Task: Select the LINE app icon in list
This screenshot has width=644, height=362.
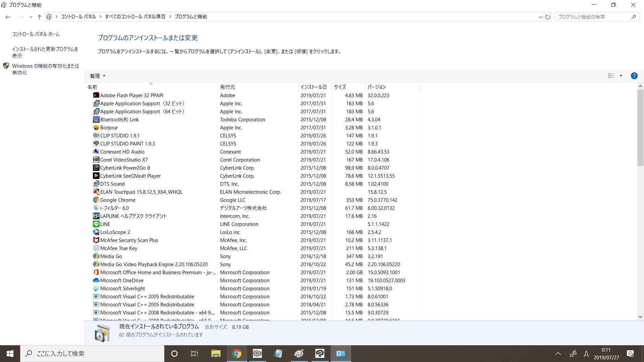Action: point(96,224)
